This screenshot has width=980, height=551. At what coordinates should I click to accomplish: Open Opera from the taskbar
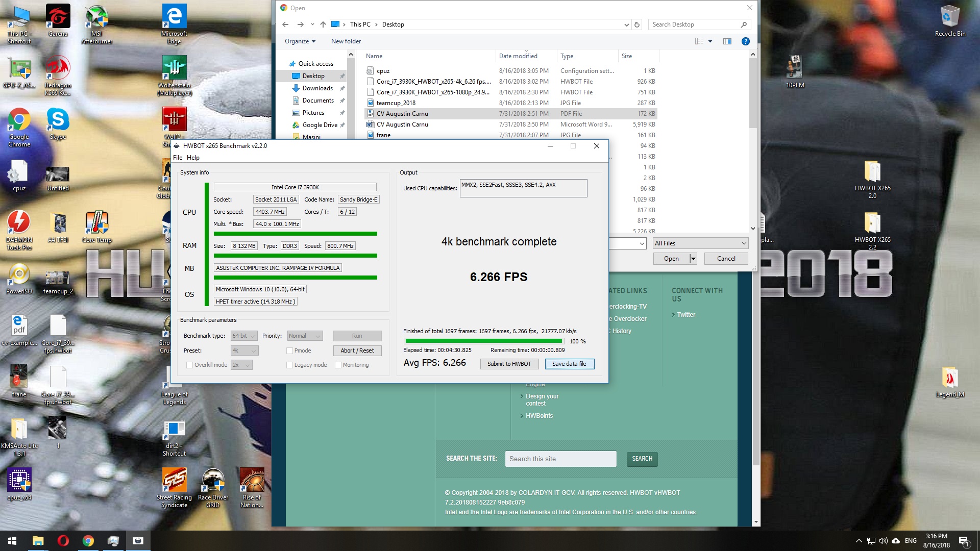[x=63, y=541]
